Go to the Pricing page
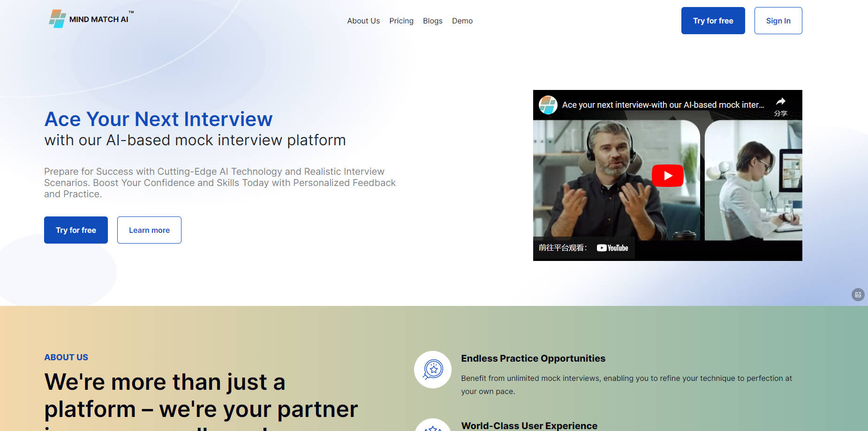 [x=401, y=21]
